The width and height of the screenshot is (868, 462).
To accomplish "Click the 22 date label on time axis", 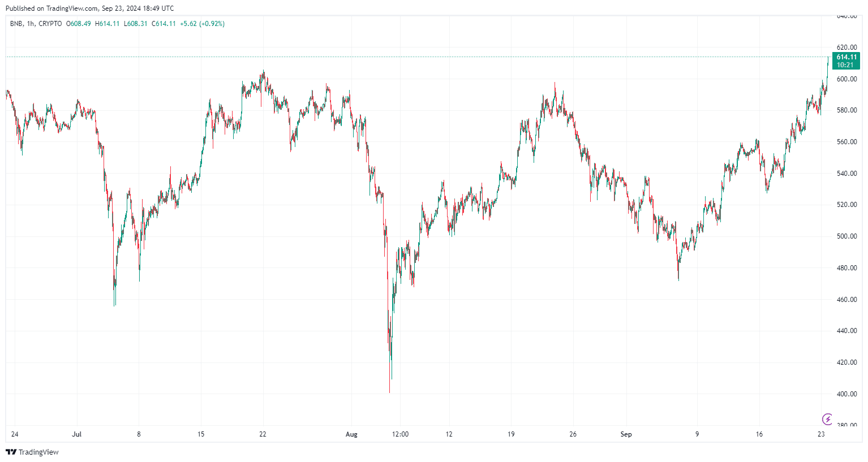I will pyautogui.click(x=263, y=434).
